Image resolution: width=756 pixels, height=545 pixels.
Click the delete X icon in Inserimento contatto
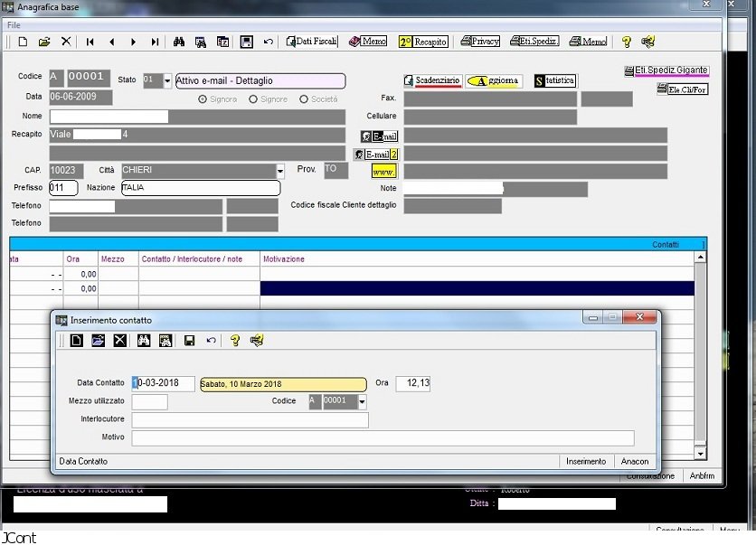coord(119,341)
